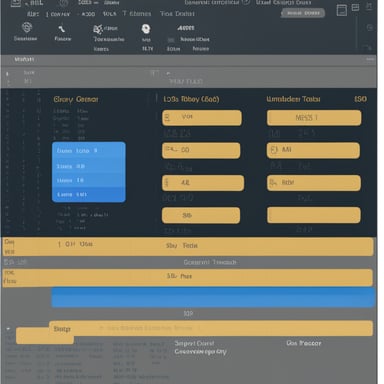Click the top yellow bar in middle column
The width and height of the screenshot is (384, 384).
pyautogui.click(x=202, y=118)
